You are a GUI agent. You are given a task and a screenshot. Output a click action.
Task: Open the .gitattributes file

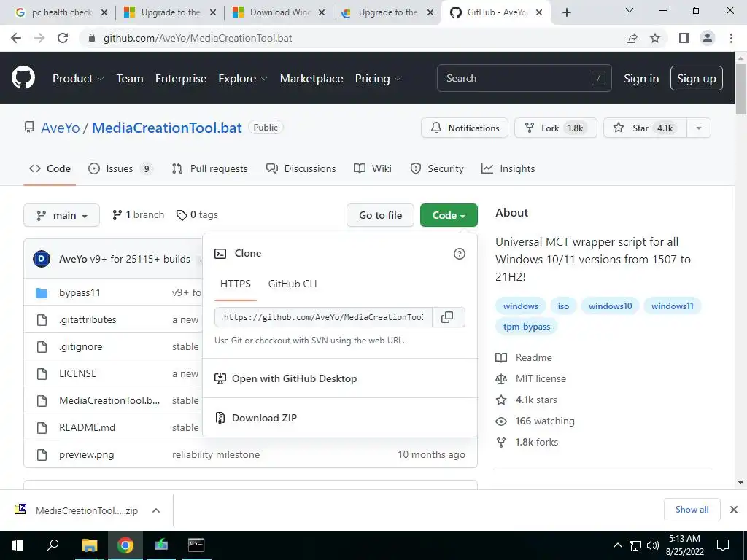tap(88, 319)
